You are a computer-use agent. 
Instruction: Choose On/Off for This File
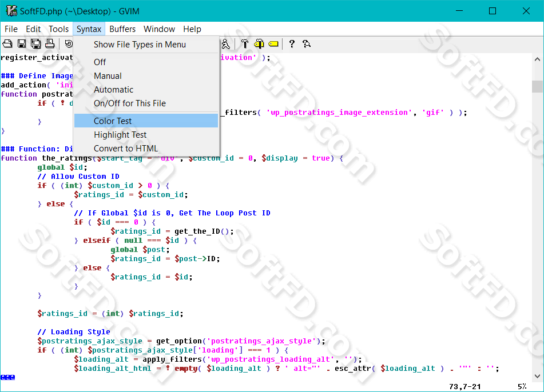(x=146, y=103)
